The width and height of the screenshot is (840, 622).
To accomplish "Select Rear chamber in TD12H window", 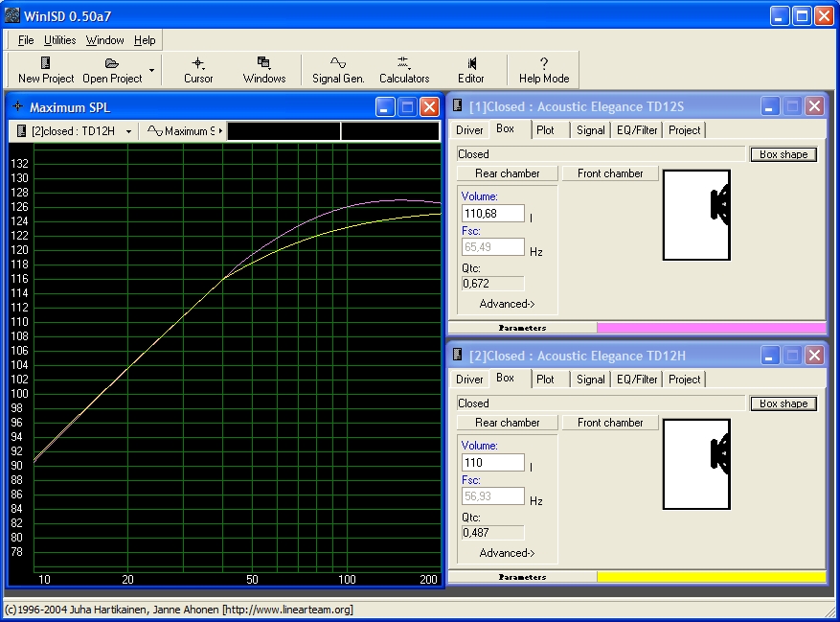I will [508, 423].
